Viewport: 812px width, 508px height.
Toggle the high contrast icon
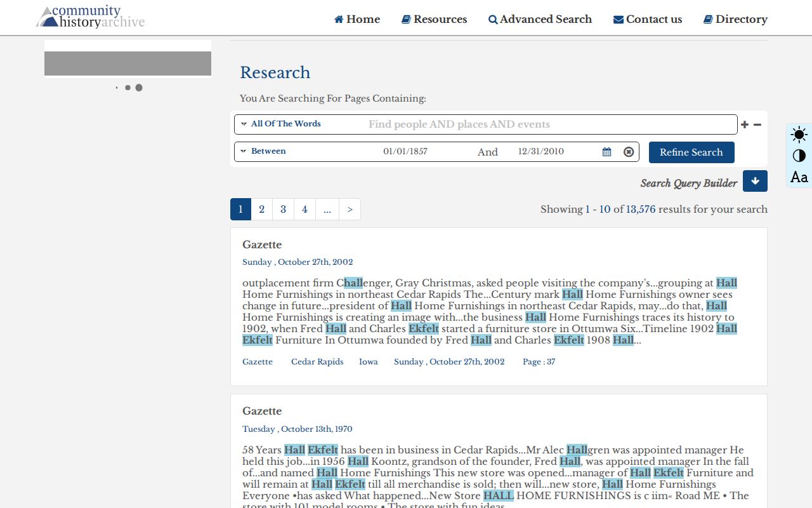coord(799,156)
